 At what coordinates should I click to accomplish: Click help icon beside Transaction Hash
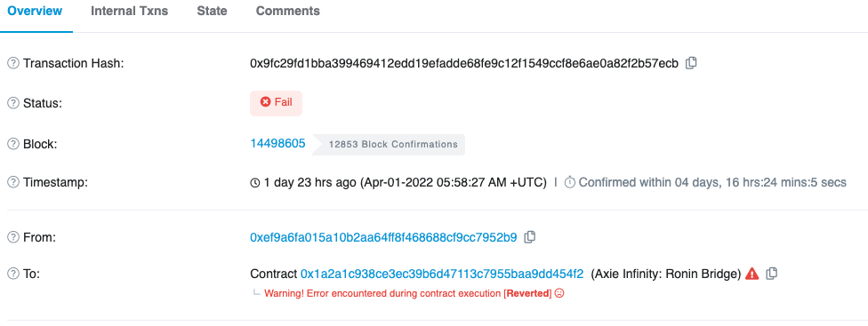(12, 64)
